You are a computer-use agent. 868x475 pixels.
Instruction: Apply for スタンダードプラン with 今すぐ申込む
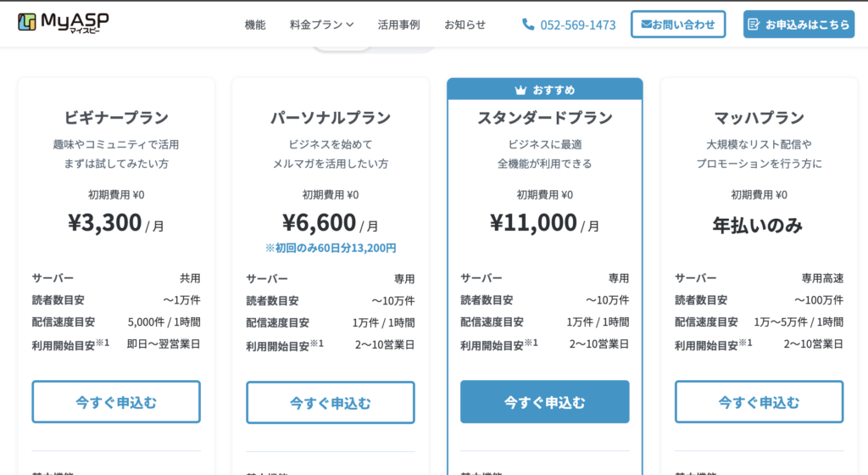pyautogui.click(x=545, y=402)
